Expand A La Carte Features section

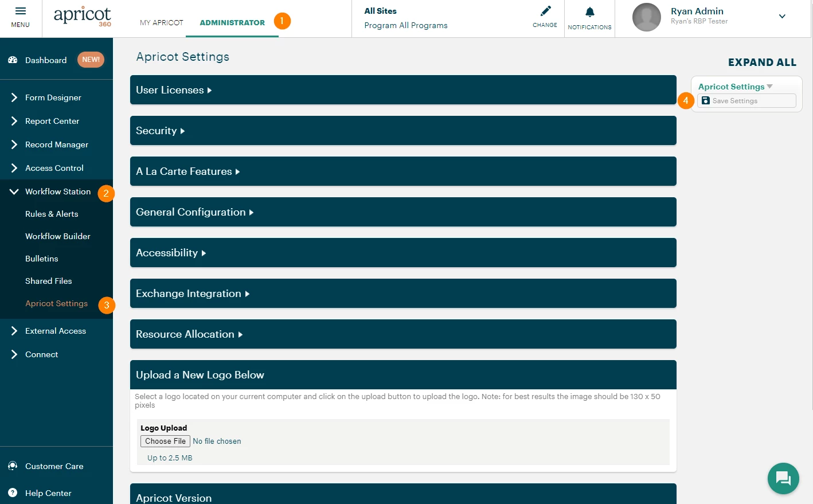[x=403, y=171]
